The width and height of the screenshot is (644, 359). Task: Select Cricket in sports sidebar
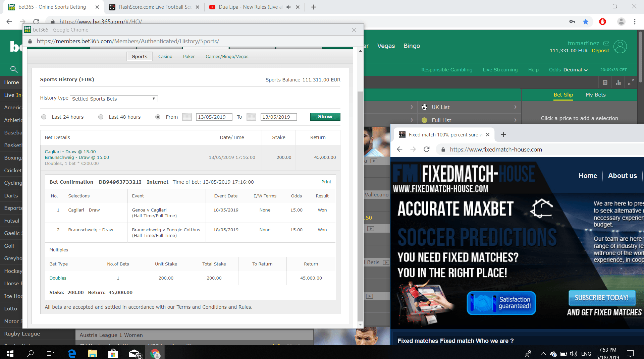point(13,171)
